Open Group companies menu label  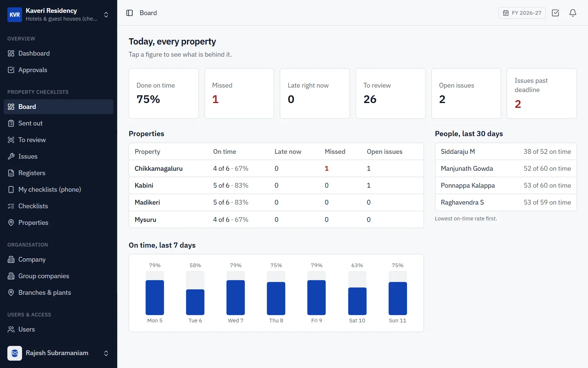[x=44, y=276]
